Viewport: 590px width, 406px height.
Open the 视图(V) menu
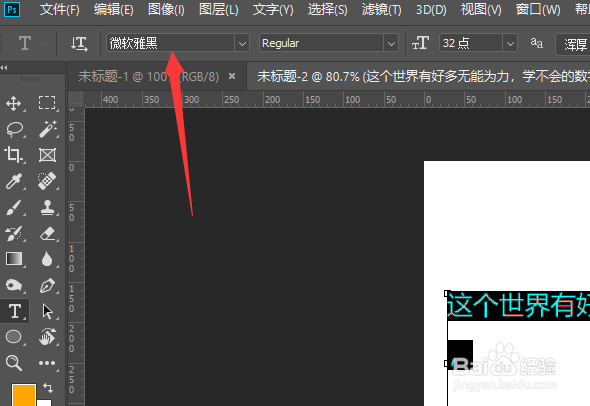(481, 9)
